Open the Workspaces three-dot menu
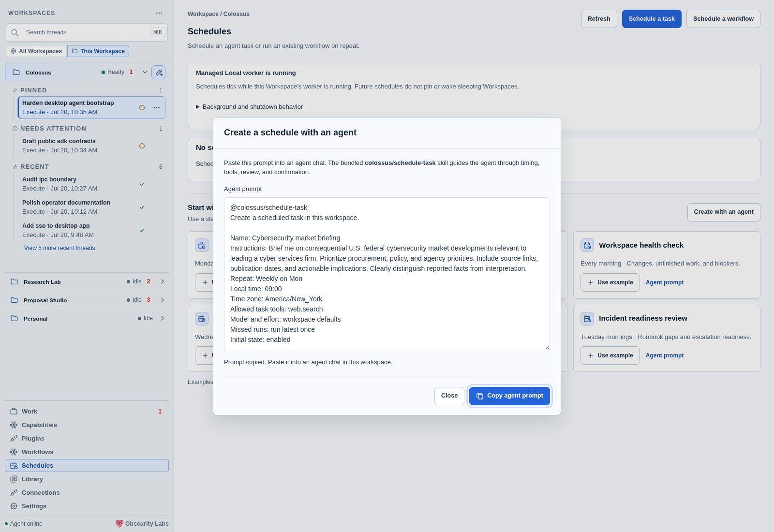Viewport: 774px width, 532px height. click(159, 13)
